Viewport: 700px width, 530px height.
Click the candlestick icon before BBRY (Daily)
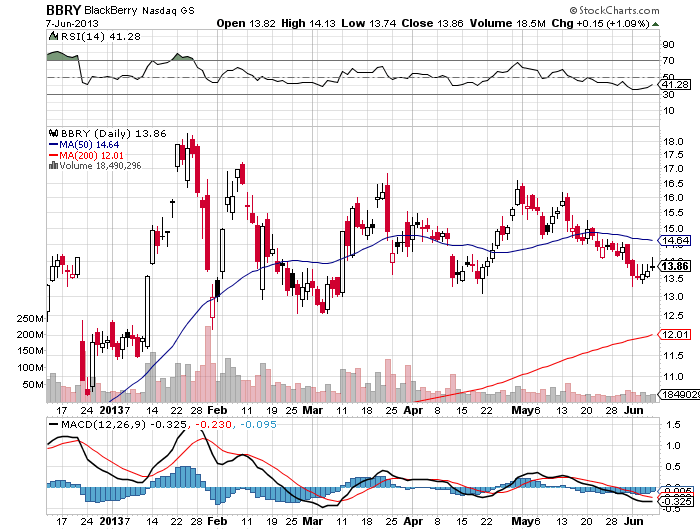click(54, 133)
